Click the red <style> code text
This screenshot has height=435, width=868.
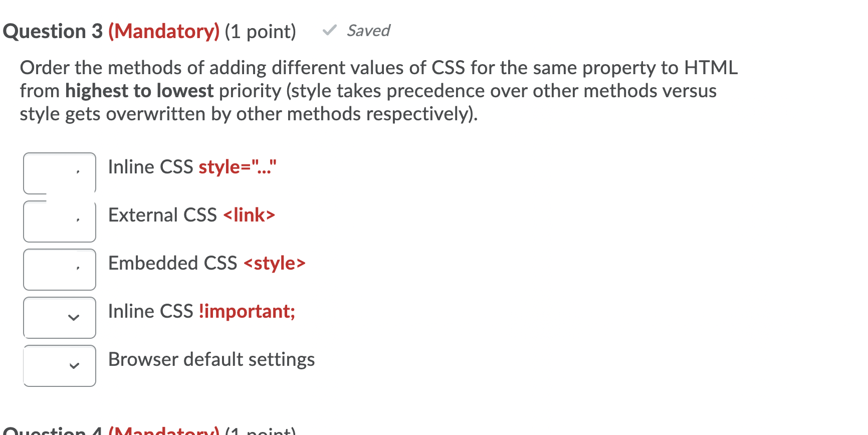275,263
